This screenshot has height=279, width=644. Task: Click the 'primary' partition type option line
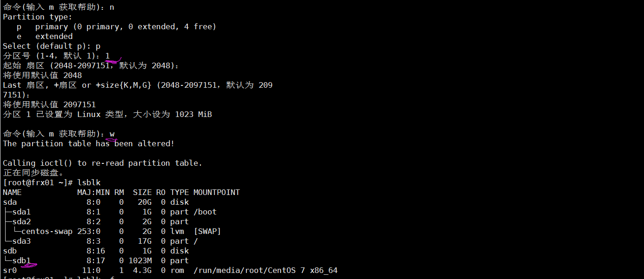[117, 26]
